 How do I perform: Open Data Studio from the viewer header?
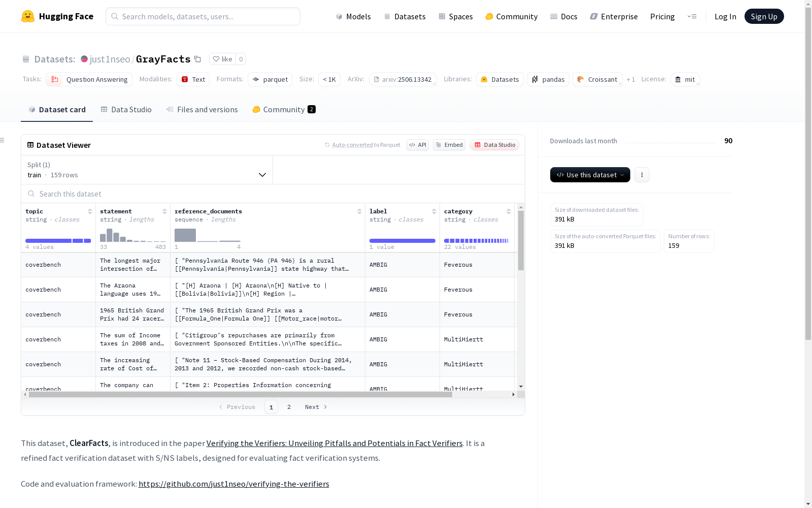tap(495, 145)
